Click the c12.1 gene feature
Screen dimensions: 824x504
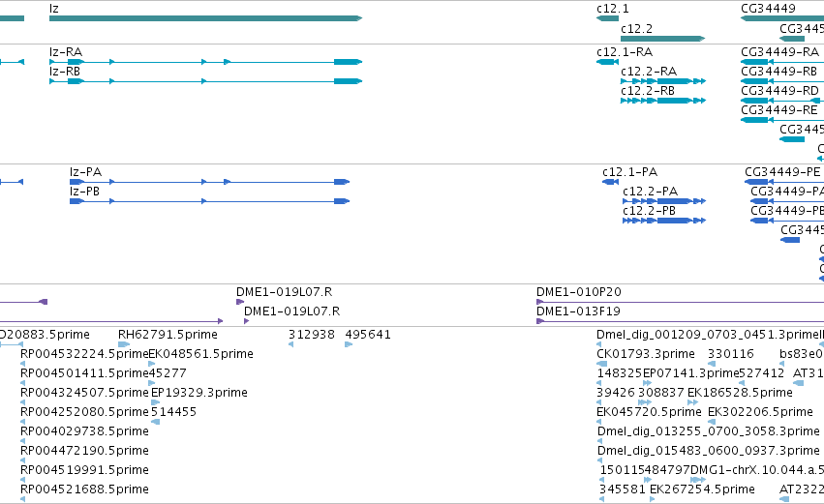pyautogui.click(x=607, y=18)
